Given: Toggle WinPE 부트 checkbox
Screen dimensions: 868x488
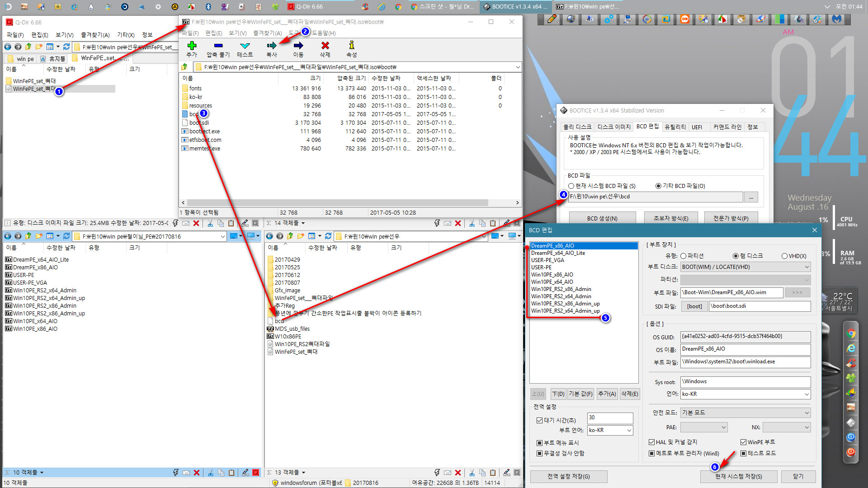Looking at the screenshot, I should coord(743,442).
